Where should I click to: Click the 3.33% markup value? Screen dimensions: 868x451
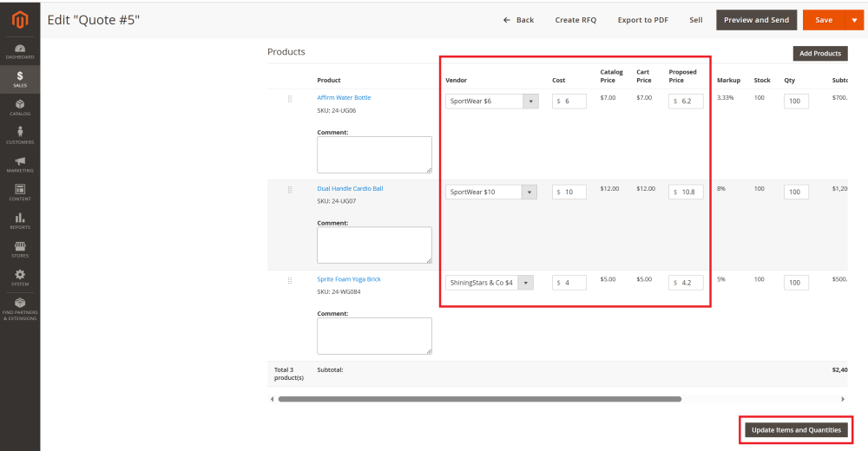point(725,97)
